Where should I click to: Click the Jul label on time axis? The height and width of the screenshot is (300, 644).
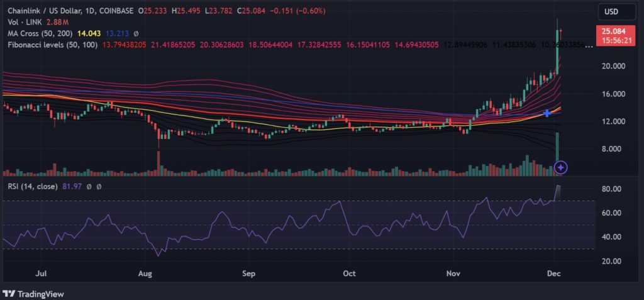[41, 273]
